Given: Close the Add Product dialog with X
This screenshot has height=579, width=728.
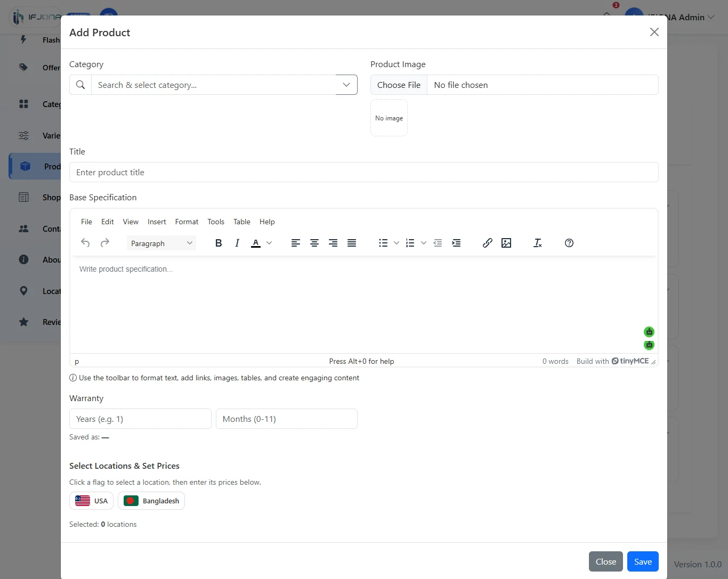Looking at the screenshot, I should click(x=654, y=32).
